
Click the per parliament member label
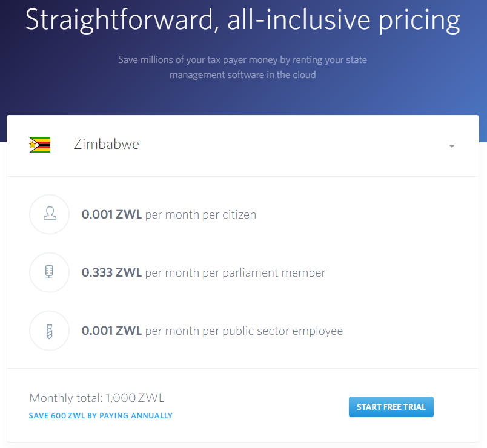[x=235, y=273]
